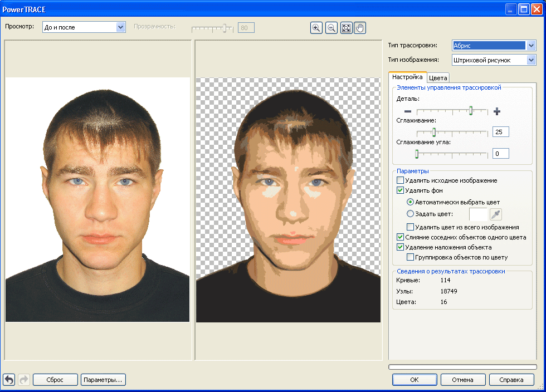Enable 'Удалить цвет из всего изображения'

point(410,227)
